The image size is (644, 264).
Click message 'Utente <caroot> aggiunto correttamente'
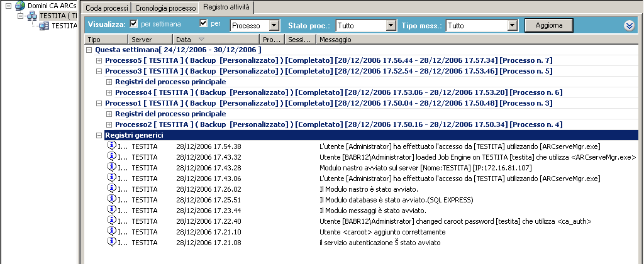click(x=382, y=231)
